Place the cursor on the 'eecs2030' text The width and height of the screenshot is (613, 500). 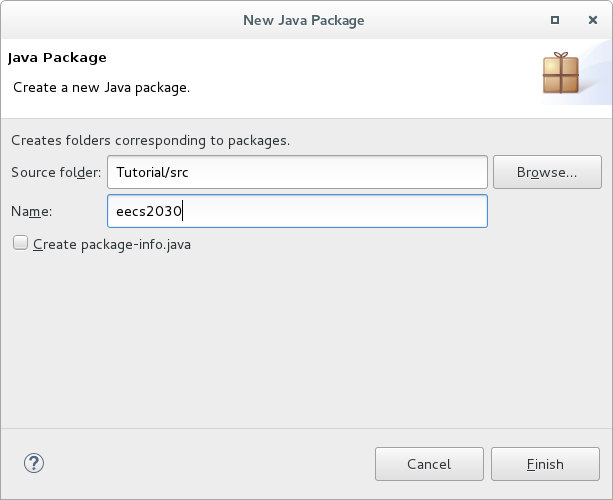point(149,211)
